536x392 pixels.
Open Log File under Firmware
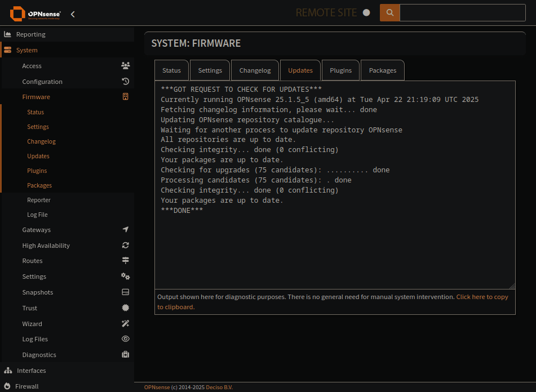point(37,215)
